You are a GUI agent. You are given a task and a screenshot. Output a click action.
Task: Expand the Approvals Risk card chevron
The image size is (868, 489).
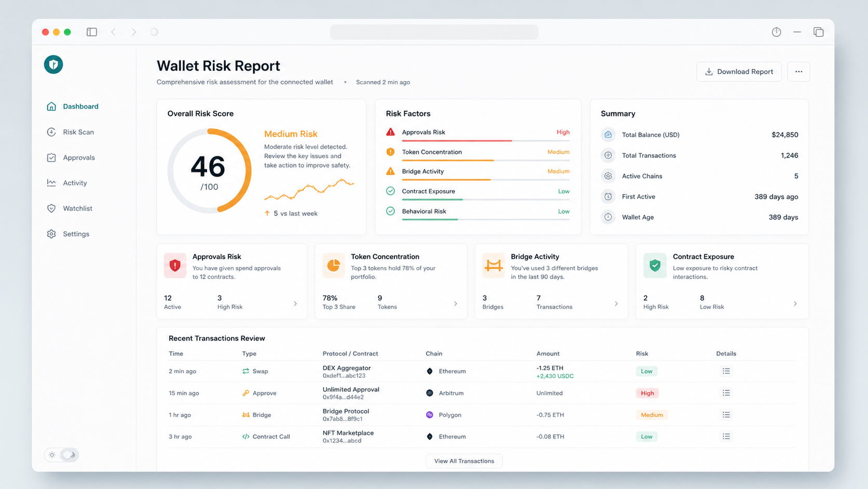click(295, 303)
